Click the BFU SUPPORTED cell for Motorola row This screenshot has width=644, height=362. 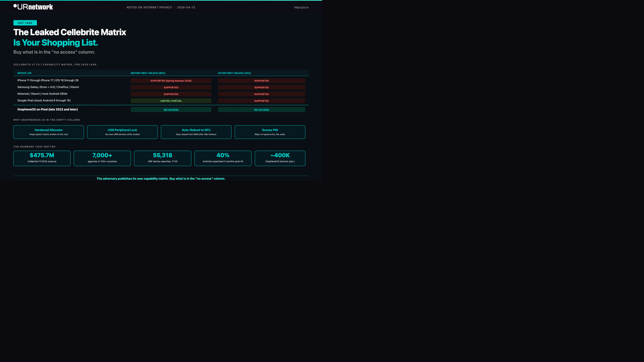click(171, 94)
